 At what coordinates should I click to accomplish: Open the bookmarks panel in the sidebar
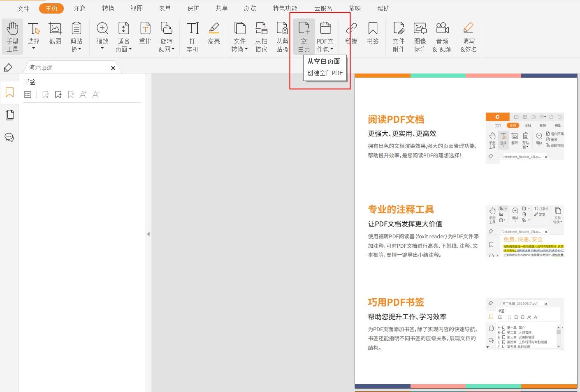9,92
